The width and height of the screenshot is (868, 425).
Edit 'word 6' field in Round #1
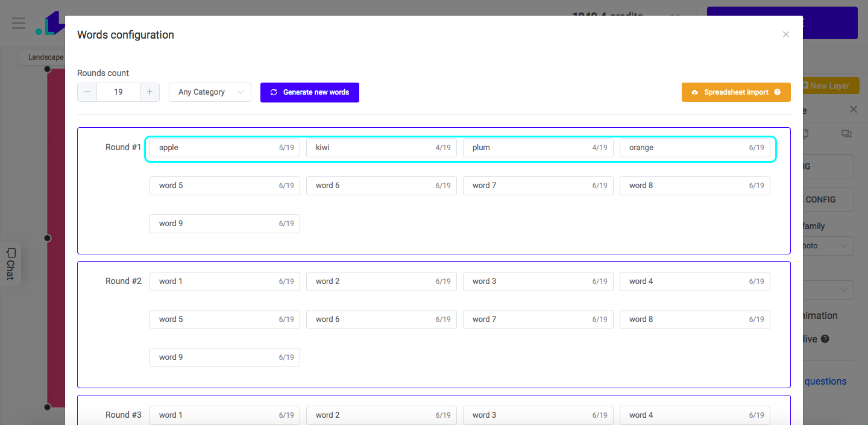[x=382, y=186]
